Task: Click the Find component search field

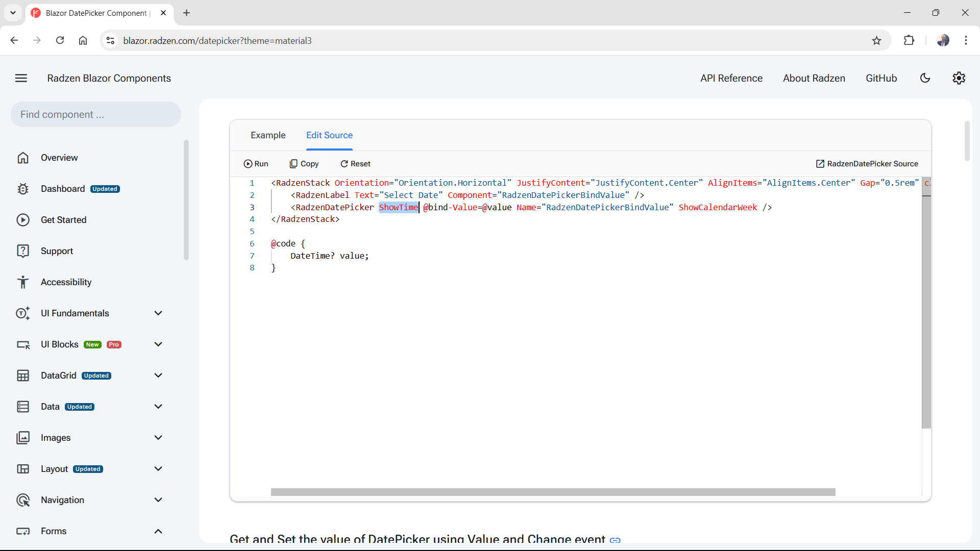Action: 95,114
